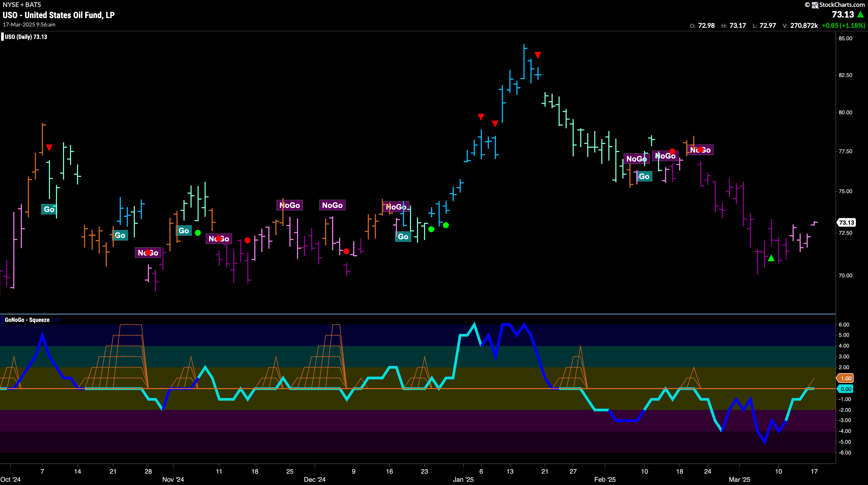Click the high value H: 73.17

click(733, 26)
